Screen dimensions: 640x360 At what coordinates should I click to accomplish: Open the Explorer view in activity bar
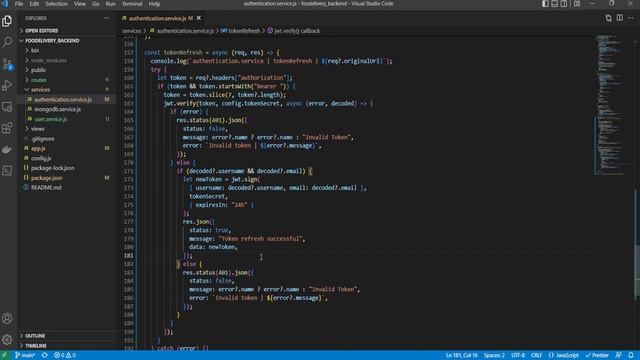7,21
